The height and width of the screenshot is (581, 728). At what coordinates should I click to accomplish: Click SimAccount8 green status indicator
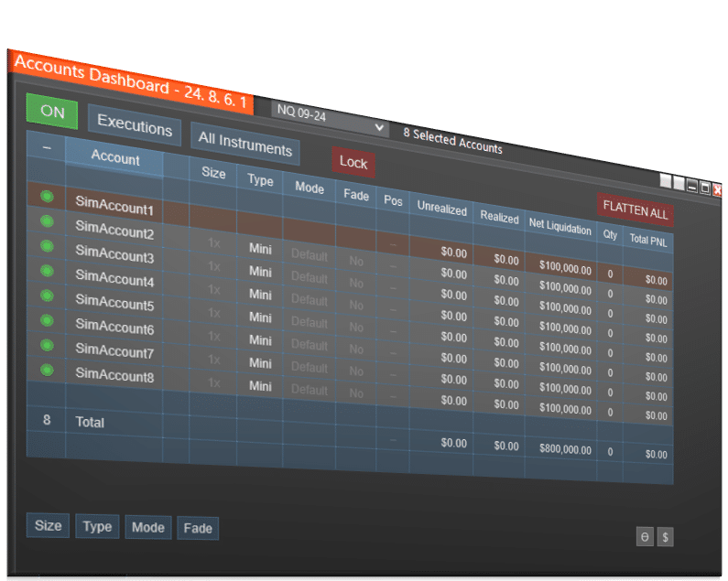(x=47, y=370)
